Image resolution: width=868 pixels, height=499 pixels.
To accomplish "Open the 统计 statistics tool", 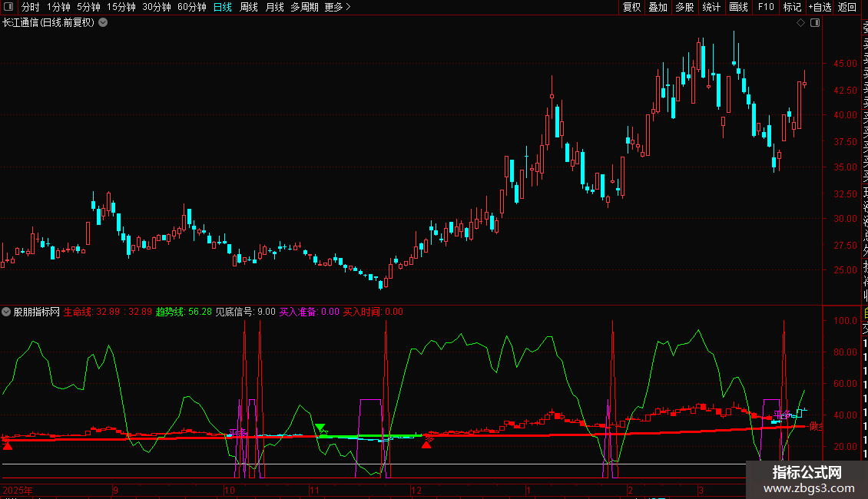I will point(711,7).
